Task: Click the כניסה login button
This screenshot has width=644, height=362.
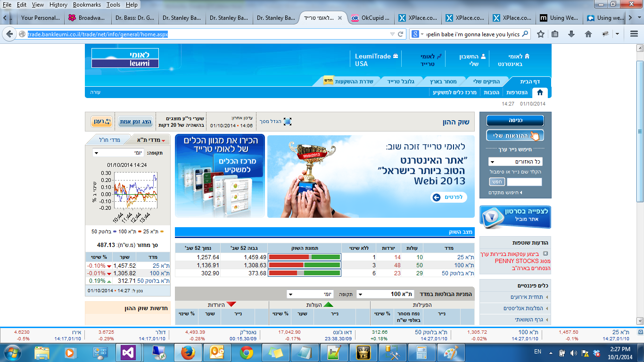Action: coord(515,121)
